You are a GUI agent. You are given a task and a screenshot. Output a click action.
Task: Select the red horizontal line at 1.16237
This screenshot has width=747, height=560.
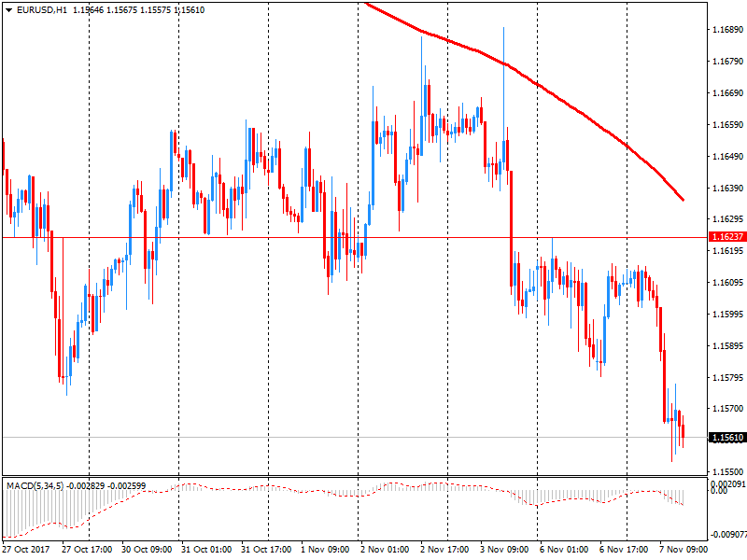tap(355, 237)
